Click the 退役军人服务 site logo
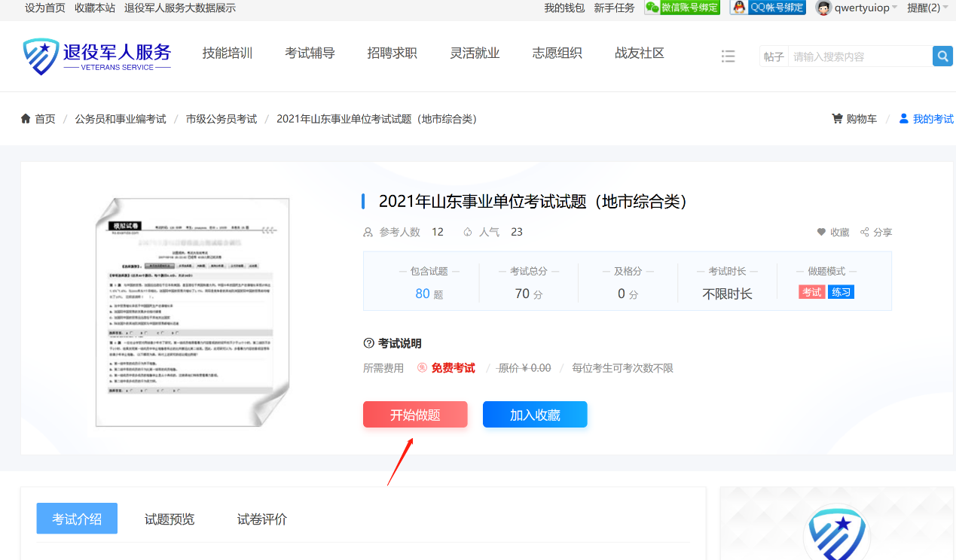956x560 pixels. coord(97,56)
